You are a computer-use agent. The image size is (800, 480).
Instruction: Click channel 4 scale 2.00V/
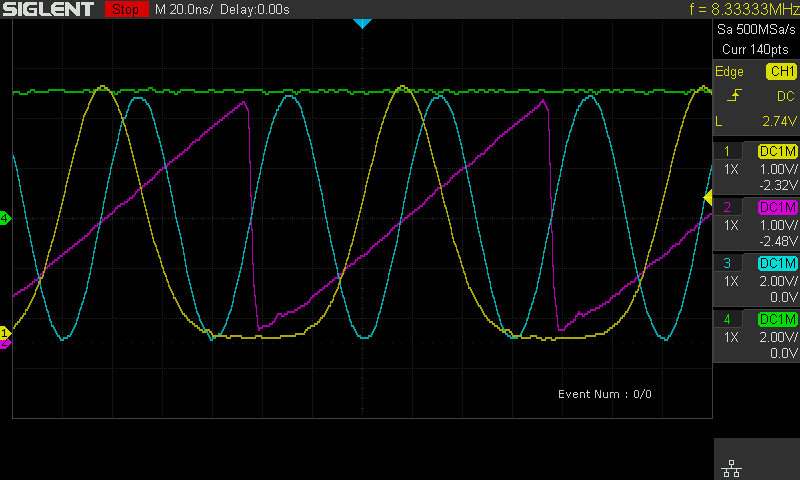779,337
